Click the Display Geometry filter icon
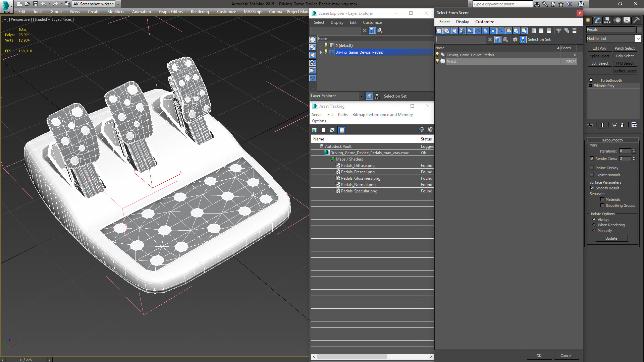The image size is (644, 362). coord(439,31)
